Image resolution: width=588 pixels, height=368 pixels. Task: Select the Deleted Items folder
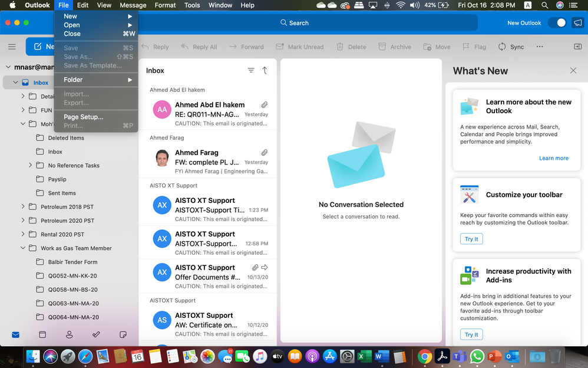click(x=66, y=138)
